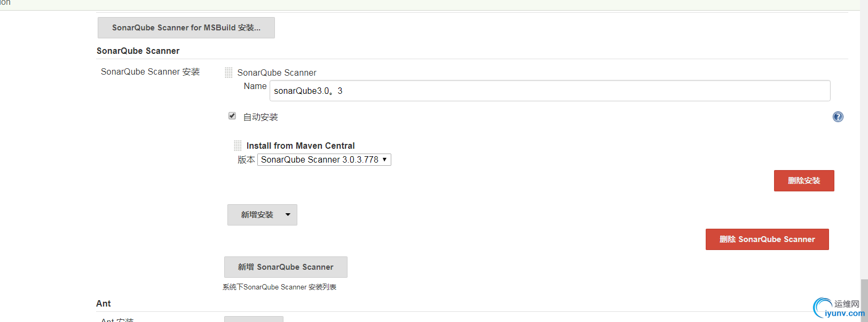Open the help icon beside 自动安装
Screen dimensions: 868x322
838,117
